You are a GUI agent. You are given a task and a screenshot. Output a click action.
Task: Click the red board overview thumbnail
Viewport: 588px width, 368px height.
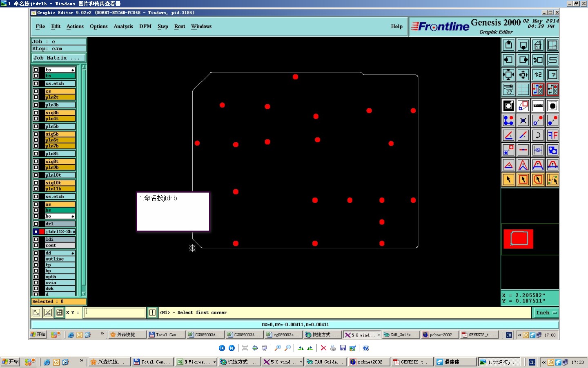click(x=519, y=239)
